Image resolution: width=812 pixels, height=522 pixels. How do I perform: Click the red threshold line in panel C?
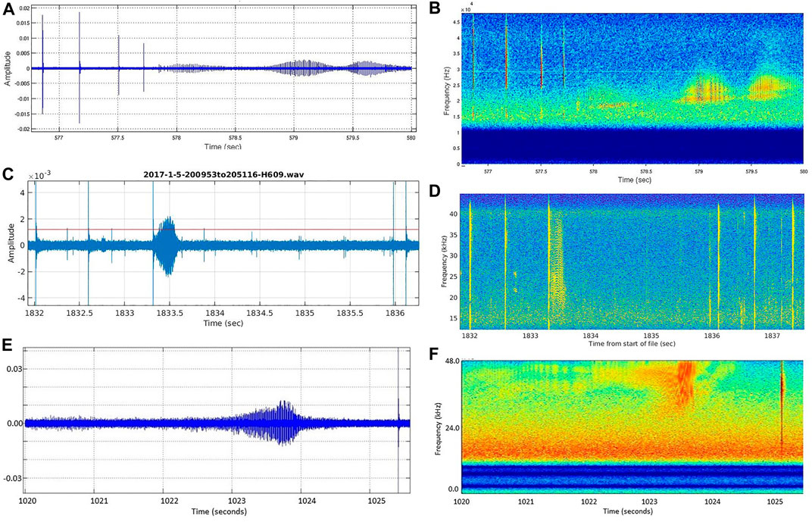223,230
